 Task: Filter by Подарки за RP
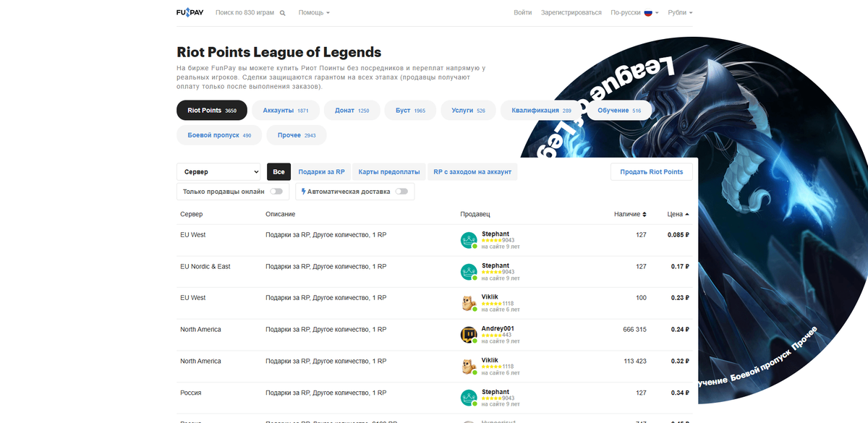point(321,172)
